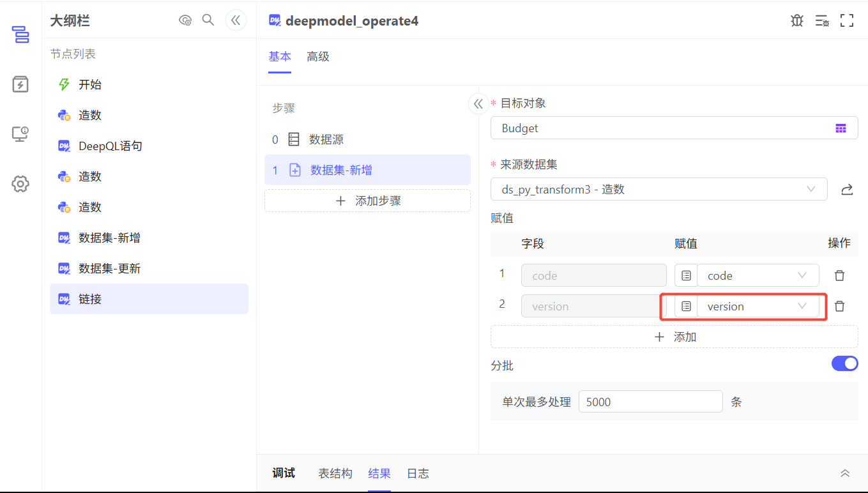The image size is (868, 493).
Task: Click the arrow icon beside the 来源数据集 dropdown
Action: pos(847,190)
